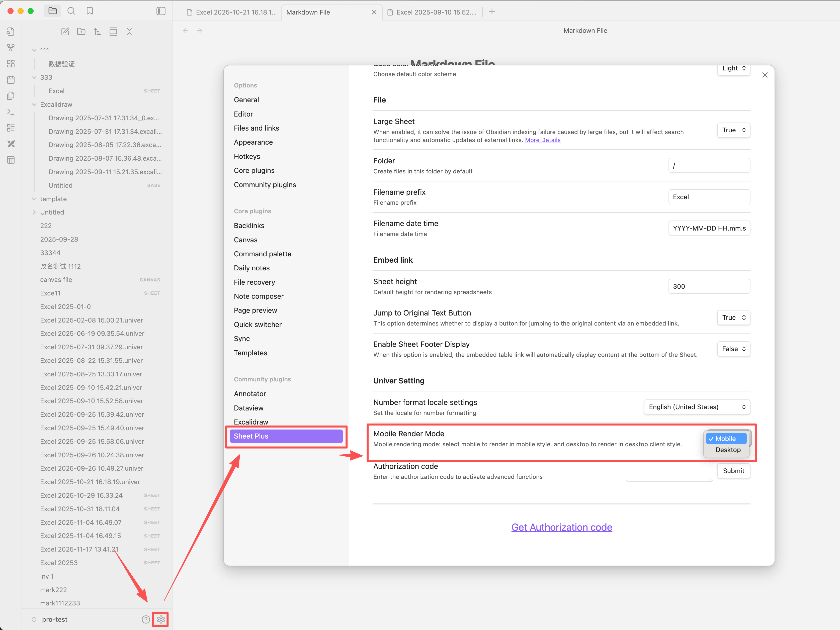Create a new note icon
This screenshot has width=840, height=630.
[x=65, y=32]
